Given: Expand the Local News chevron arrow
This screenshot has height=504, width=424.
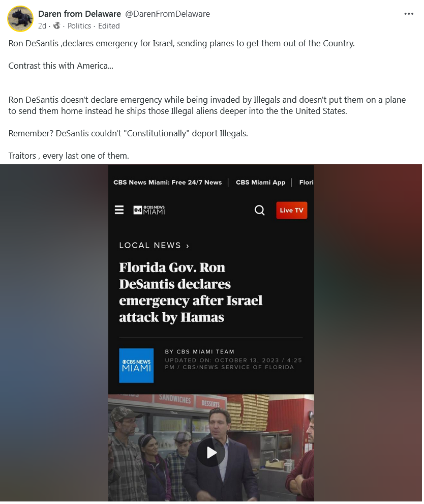Looking at the screenshot, I should [x=188, y=246].
